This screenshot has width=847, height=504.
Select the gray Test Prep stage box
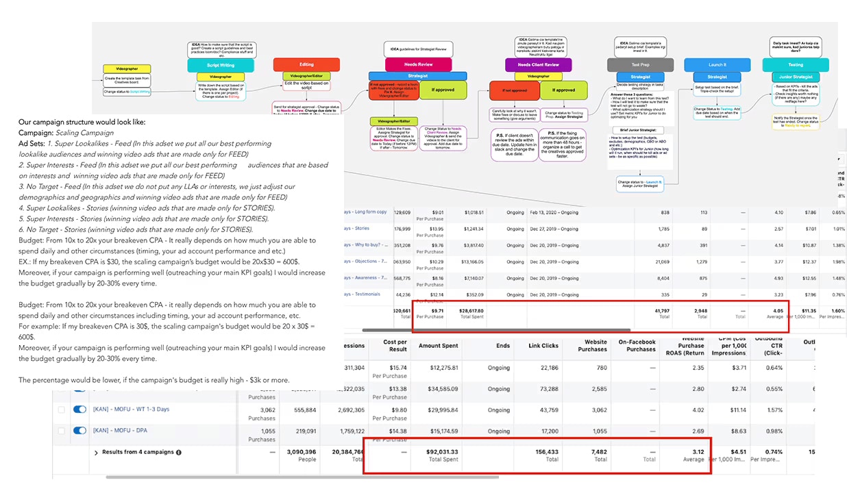click(640, 64)
